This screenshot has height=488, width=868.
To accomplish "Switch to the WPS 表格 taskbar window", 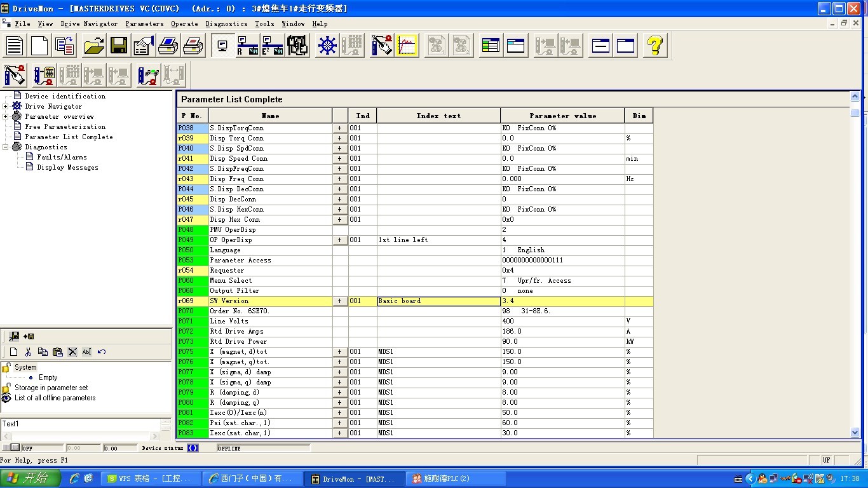I will pos(151,478).
